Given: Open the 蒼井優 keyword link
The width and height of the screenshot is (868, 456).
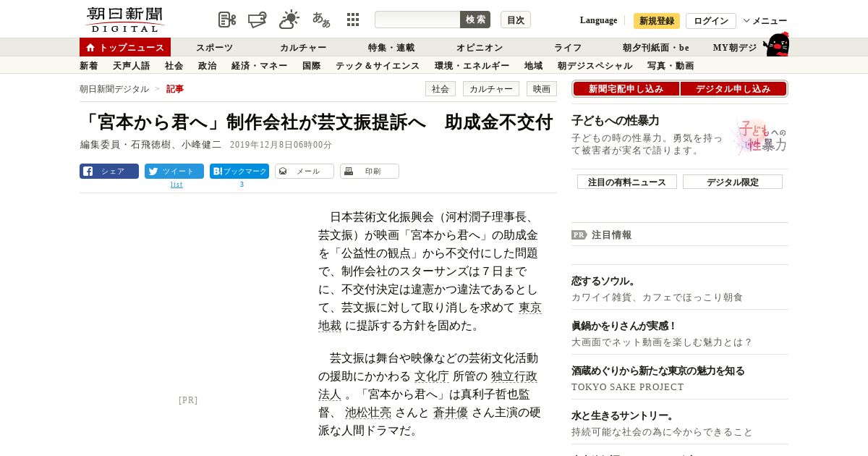Looking at the screenshot, I should (451, 413).
